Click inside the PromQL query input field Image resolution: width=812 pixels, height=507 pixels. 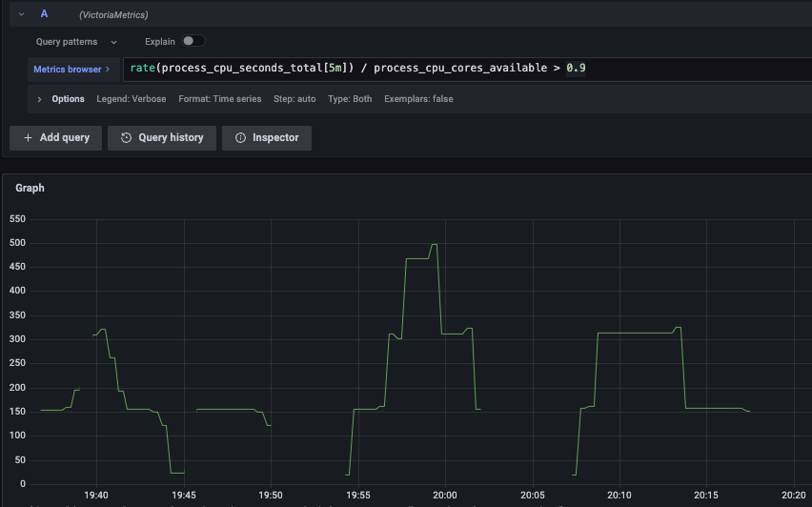(467, 69)
